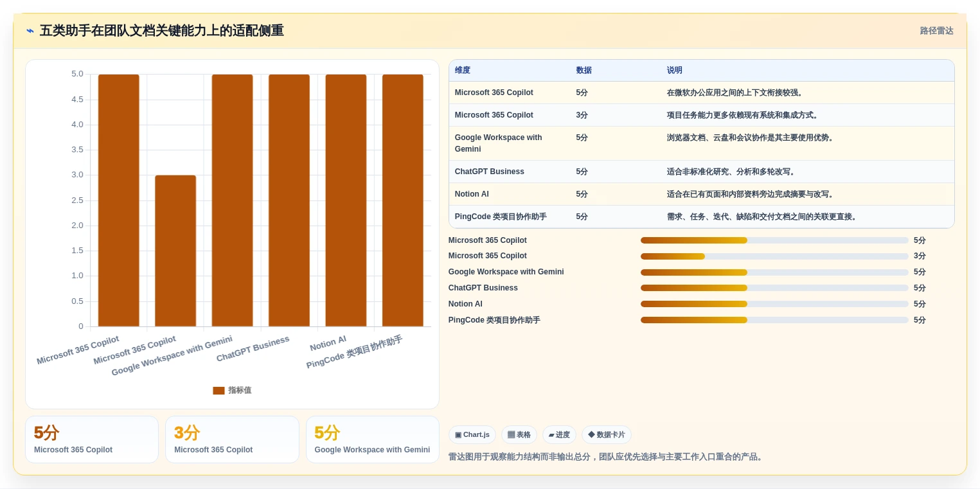Click the 数据 table column header
The image size is (980, 489).
click(x=584, y=71)
